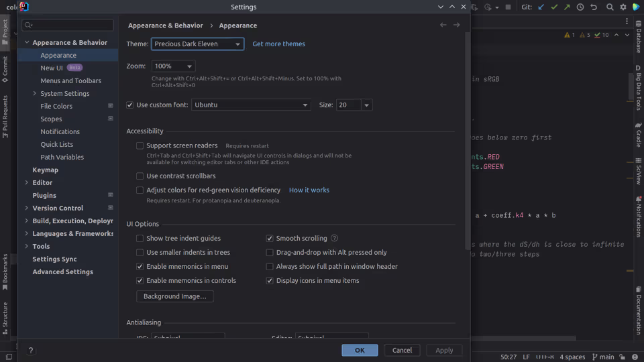Open the Project tool window
The width and height of the screenshot is (644, 362).
click(x=5, y=32)
